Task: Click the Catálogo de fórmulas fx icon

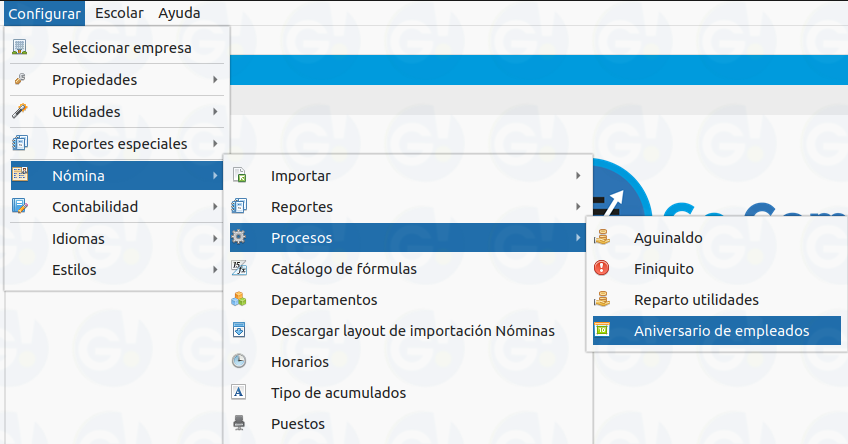Action: pyautogui.click(x=239, y=268)
